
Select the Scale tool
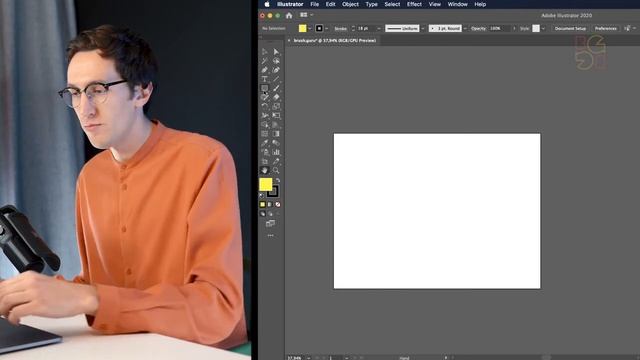coord(276,106)
